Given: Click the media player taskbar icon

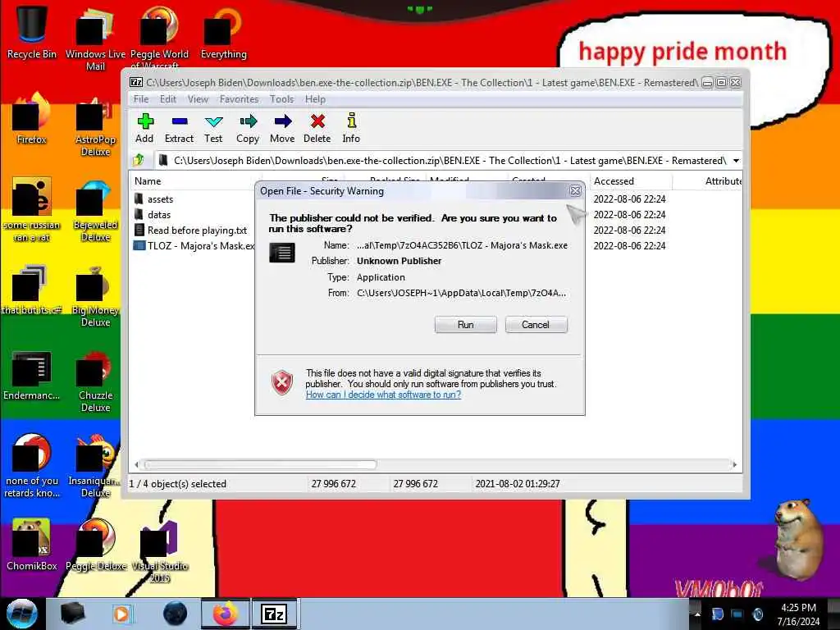Looking at the screenshot, I should 121,614.
